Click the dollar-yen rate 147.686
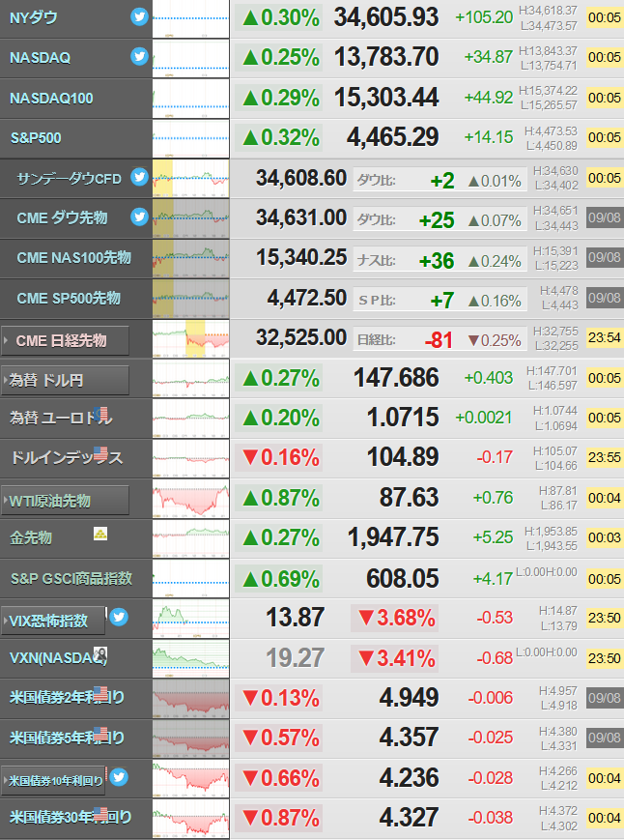 pos(397,378)
